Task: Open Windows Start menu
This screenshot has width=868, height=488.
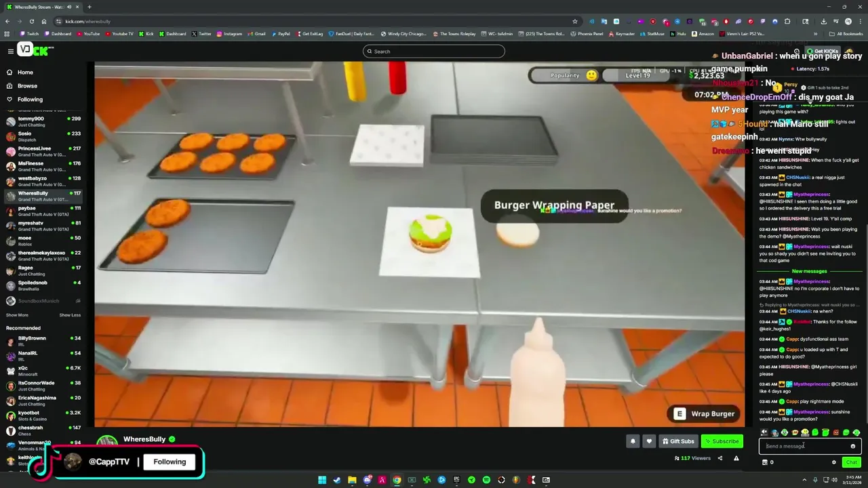Action: click(322, 480)
